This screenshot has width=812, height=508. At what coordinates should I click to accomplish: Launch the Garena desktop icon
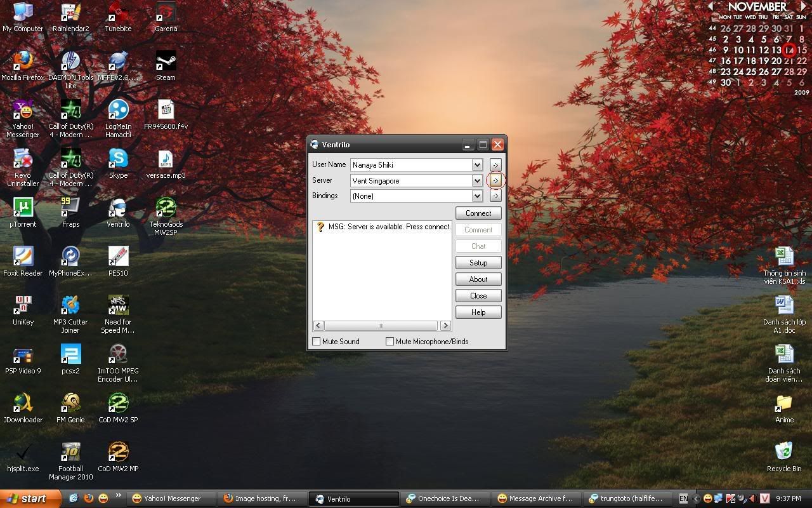166,17
